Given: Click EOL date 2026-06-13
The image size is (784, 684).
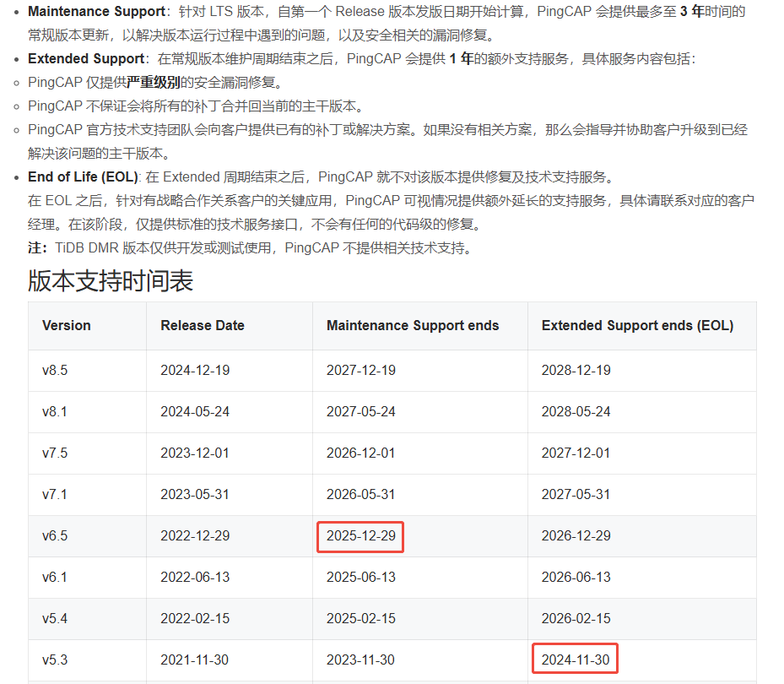Looking at the screenshot, I should coord(576,578).
